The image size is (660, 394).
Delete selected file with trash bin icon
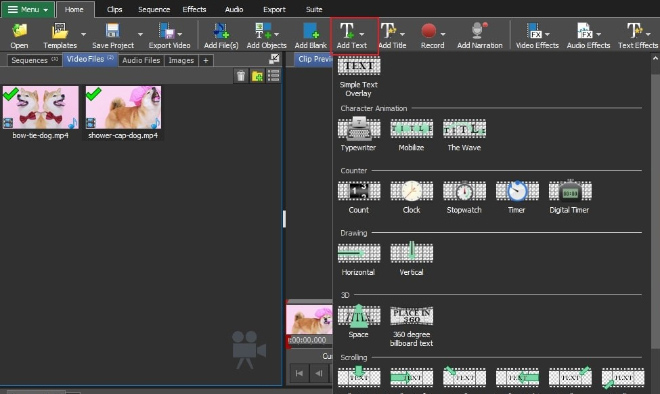241,76
